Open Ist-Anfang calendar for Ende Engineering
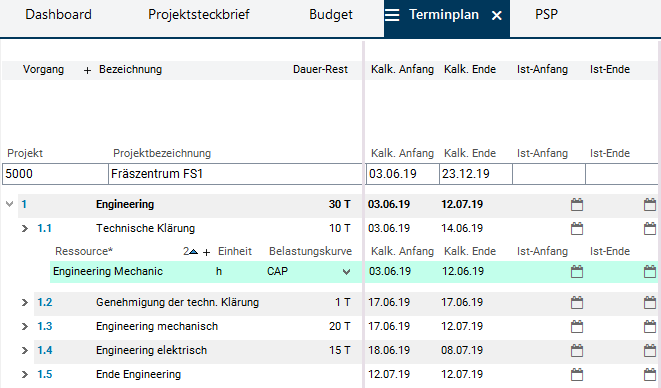The image size is (661, 388). 577,375
